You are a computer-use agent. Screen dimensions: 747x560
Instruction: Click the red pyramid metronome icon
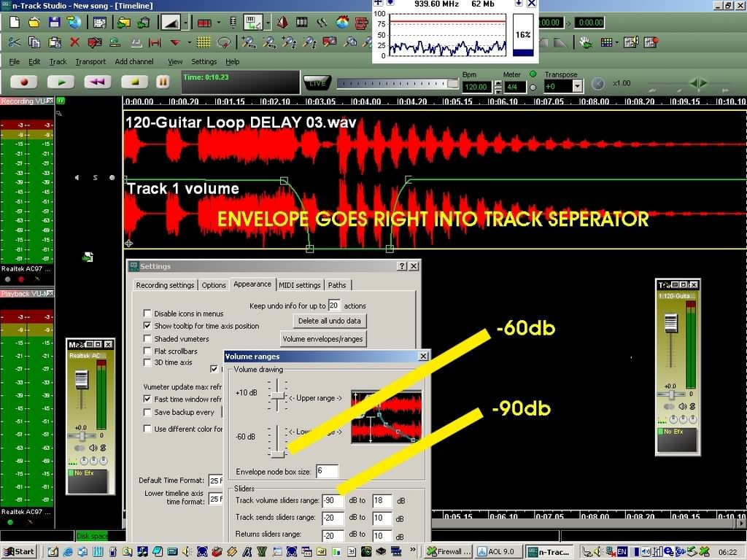[282, 23]
